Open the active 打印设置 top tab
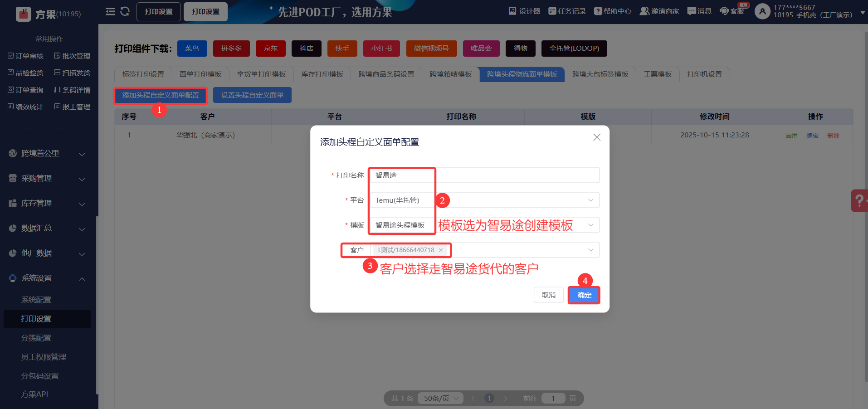This screenshot has height=409, width=868. [x=205, y=12]
